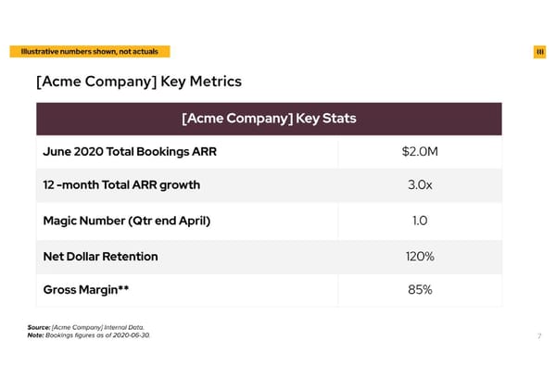
Task: Click the yellow 'Illustrative numbers shown' banner
Action: pos(92,51)
